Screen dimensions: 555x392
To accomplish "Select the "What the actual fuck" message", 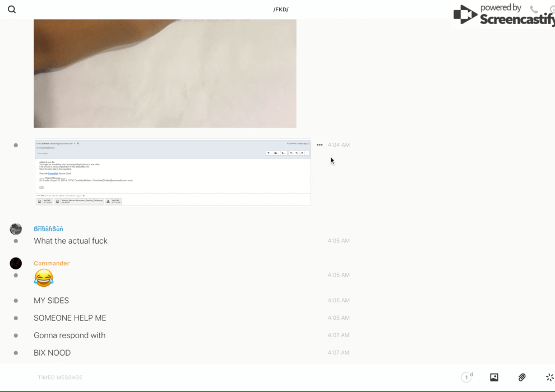I will pyautogui.click(x=71, y=241).
